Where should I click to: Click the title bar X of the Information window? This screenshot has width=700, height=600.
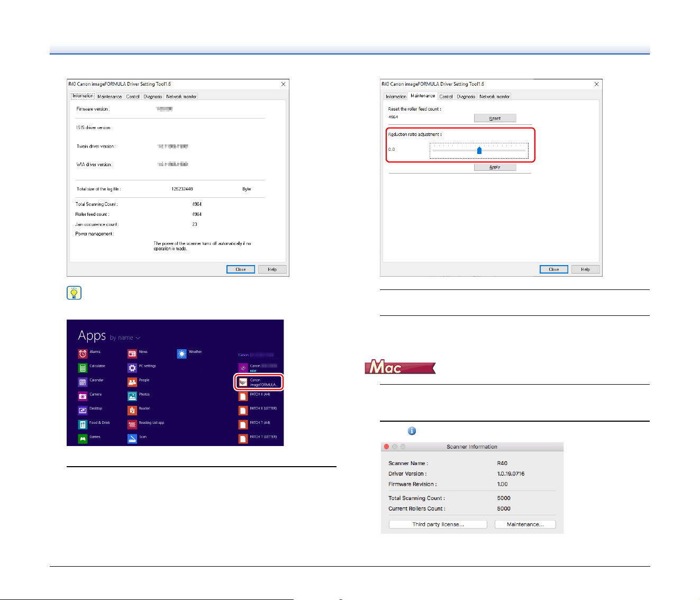pos(283,84)
